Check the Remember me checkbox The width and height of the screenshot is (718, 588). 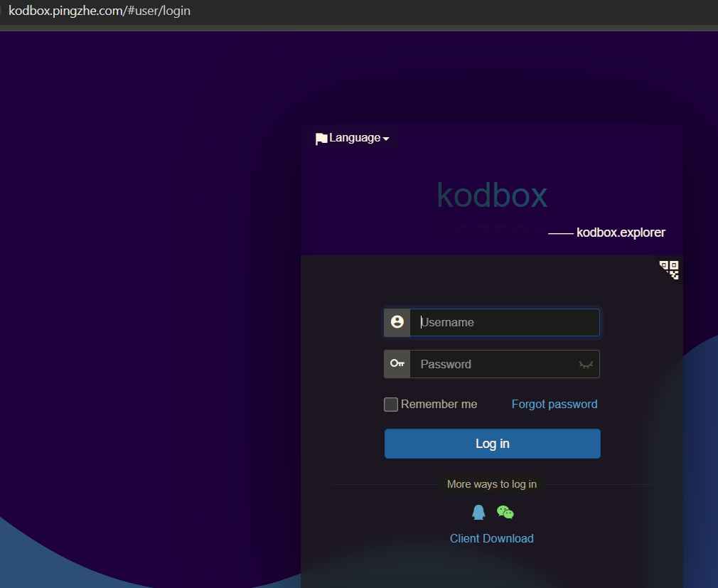coord(390,405)
